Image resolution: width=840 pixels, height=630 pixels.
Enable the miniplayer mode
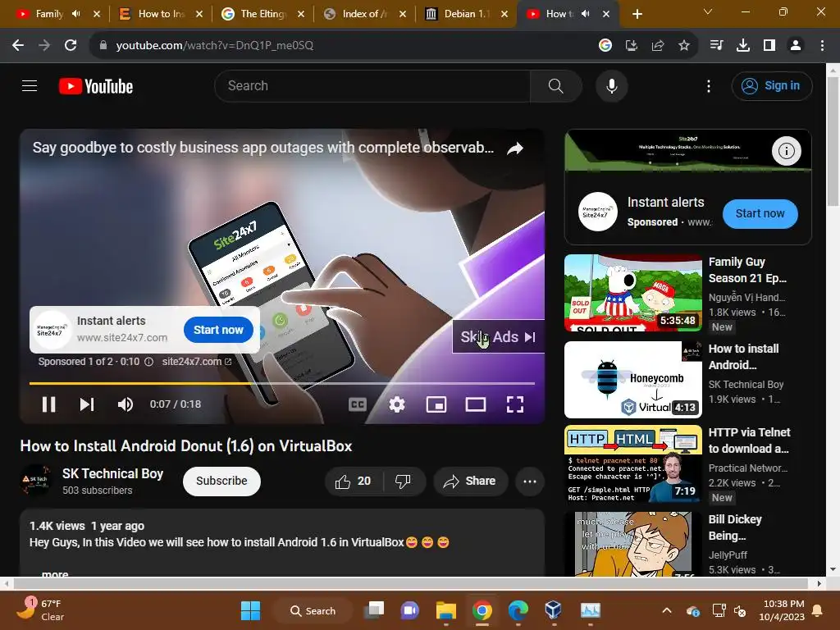436,404
